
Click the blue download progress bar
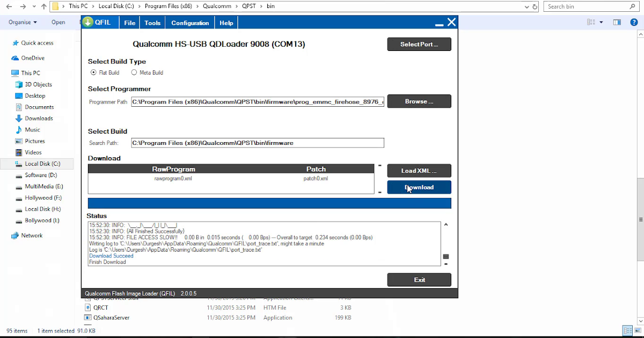tap(269, 203)
